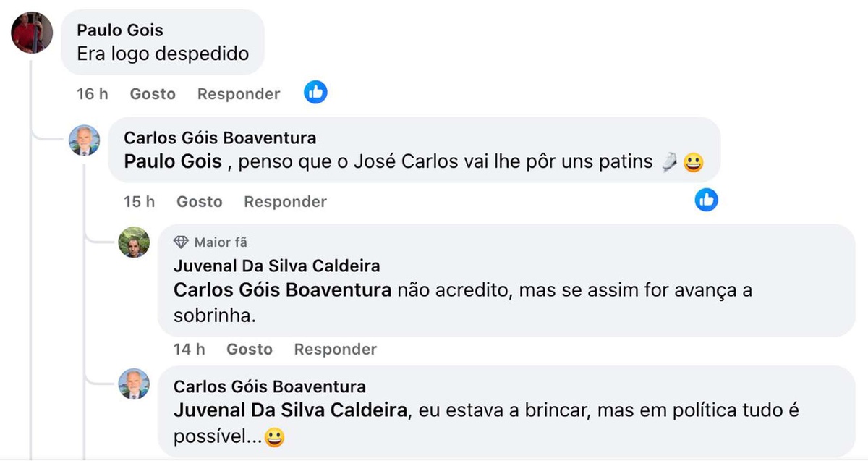Click Paulo Gois's profile picture
Screen dimensions: 868x461
[x=32, y=33]
